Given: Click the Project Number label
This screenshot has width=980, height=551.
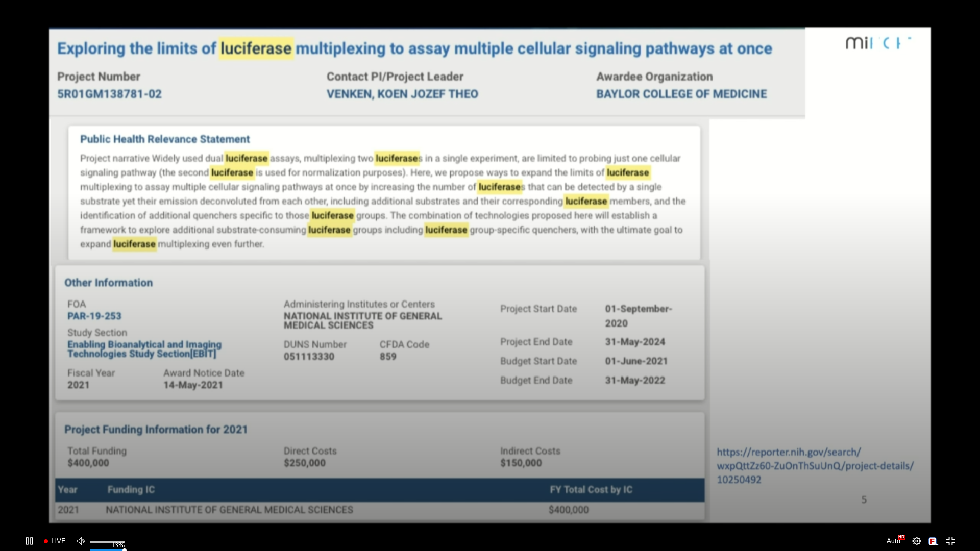Looking at the screenshot, I should (99, 77).
